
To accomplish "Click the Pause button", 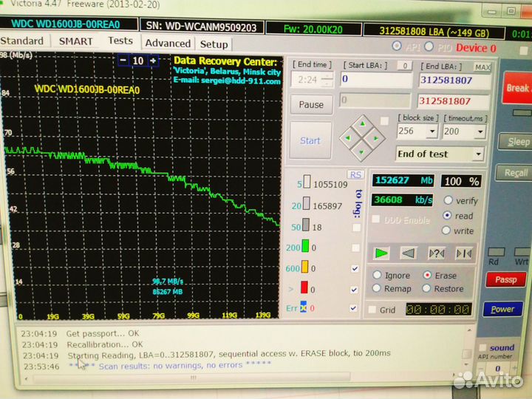I will [311, 104].
